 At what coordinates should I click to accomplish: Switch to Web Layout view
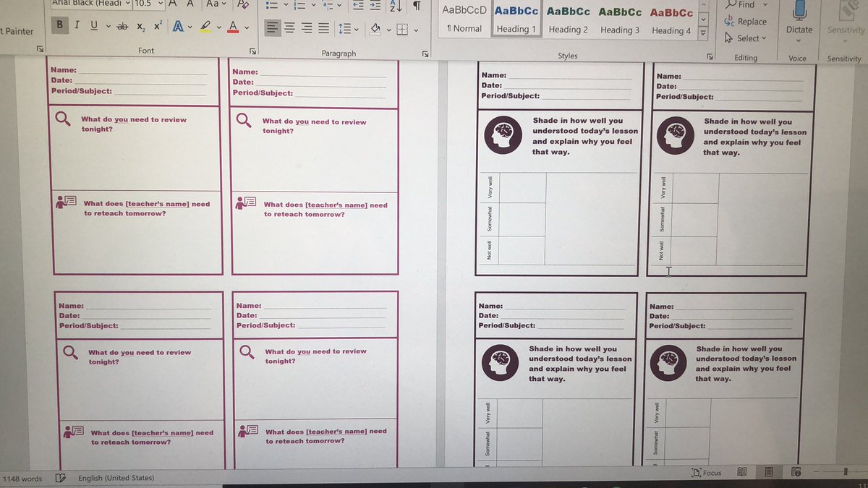[796, 472]
